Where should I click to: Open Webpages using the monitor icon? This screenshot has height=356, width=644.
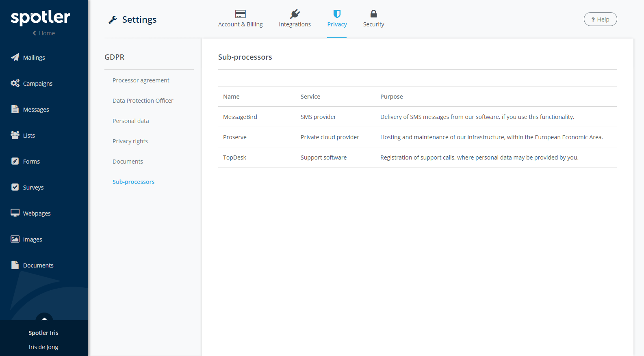(x=15, y=213)
